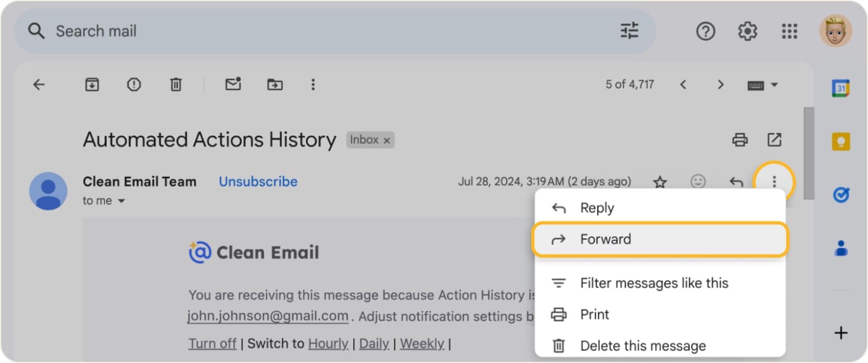Select Forward from the message menu

pos(606,239)
